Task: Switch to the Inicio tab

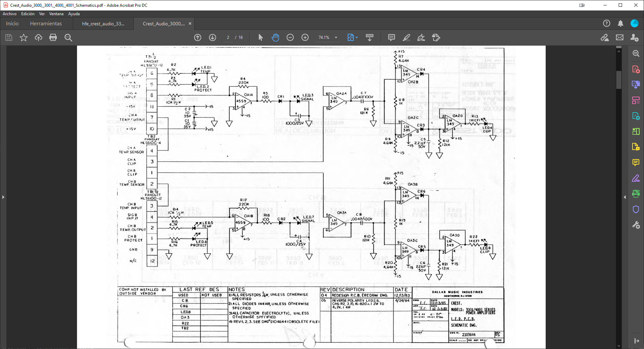Action: pyautogui.click(x=12, y=24)
